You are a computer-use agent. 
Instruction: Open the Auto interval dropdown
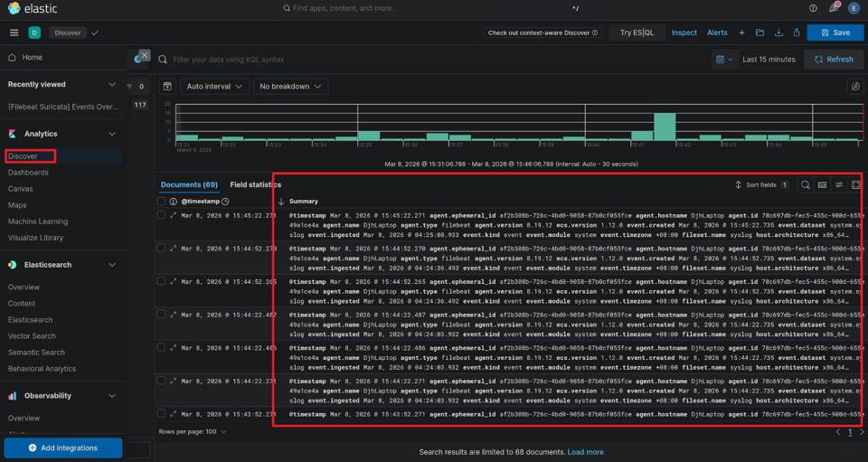[x=214, y=87]
